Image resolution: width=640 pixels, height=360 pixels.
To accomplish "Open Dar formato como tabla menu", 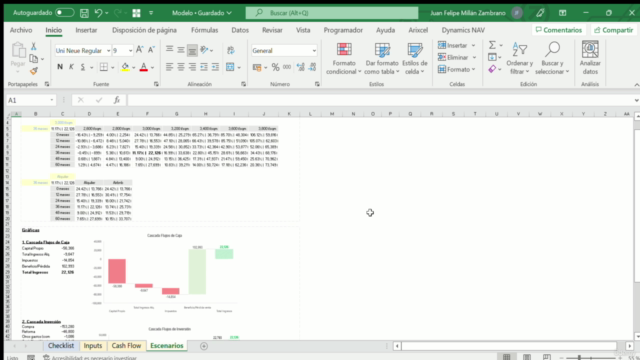I will click(382, 59).
